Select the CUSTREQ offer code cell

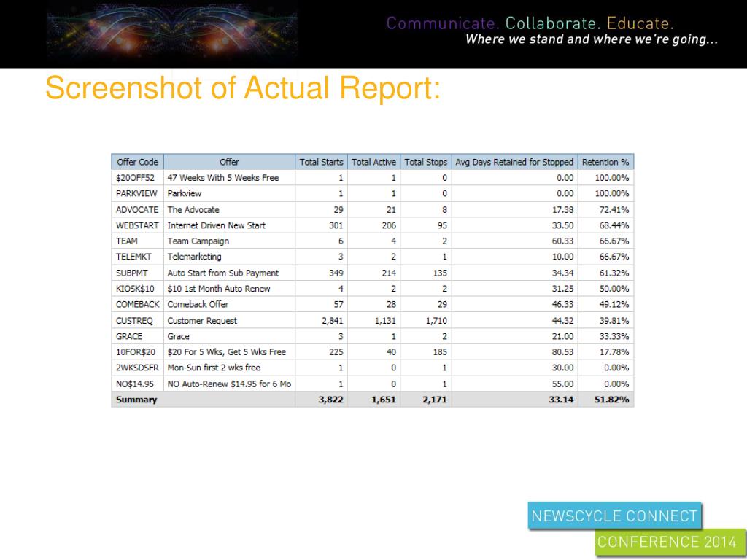[137, 321]
